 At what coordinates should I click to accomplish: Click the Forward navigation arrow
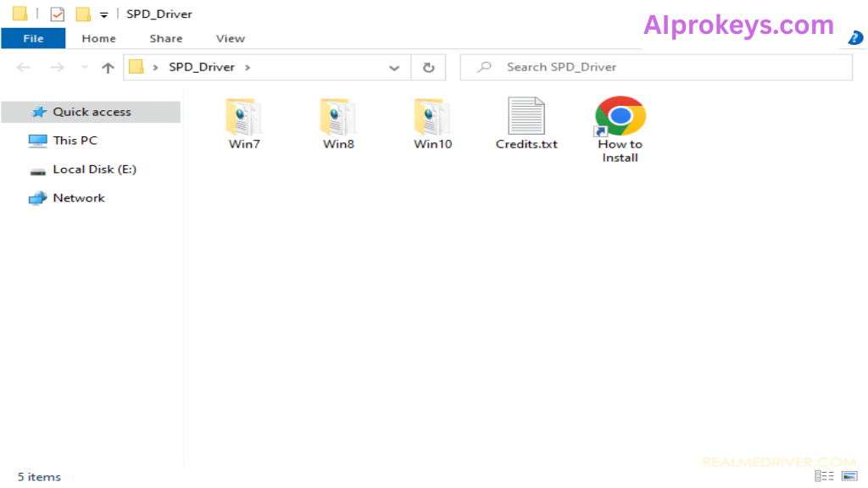click(57, 68)
